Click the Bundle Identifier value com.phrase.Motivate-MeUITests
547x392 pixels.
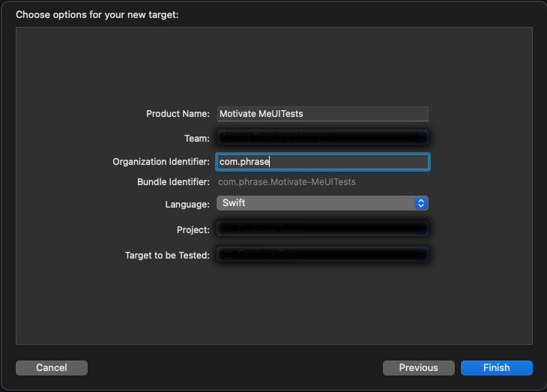286,182
